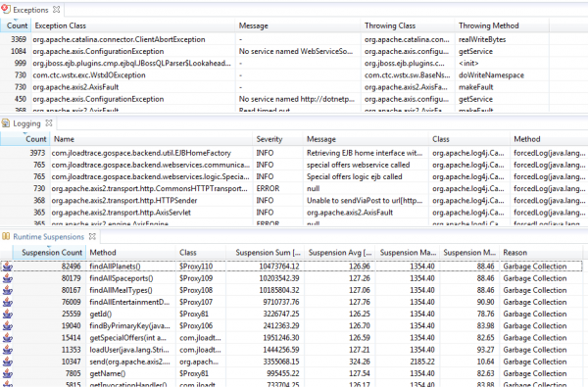Click the send(org.apache.axis2... row icon

pos(7,362)
